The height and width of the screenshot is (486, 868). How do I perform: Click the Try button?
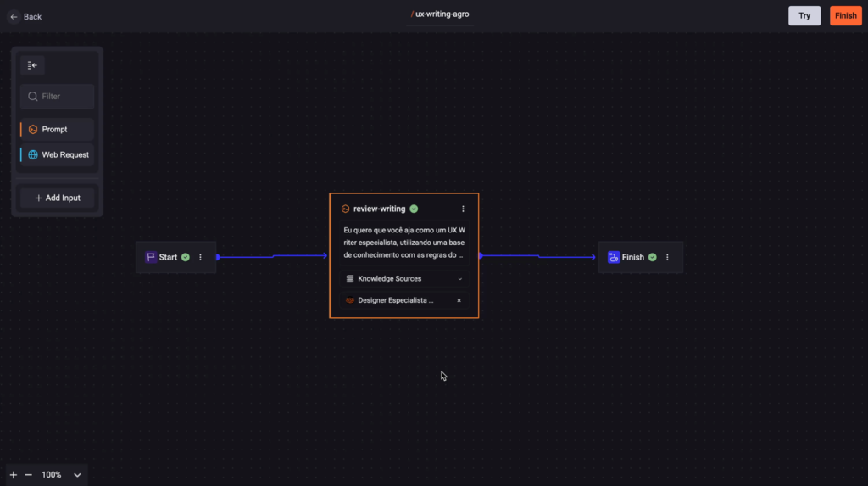coord(804,15)
